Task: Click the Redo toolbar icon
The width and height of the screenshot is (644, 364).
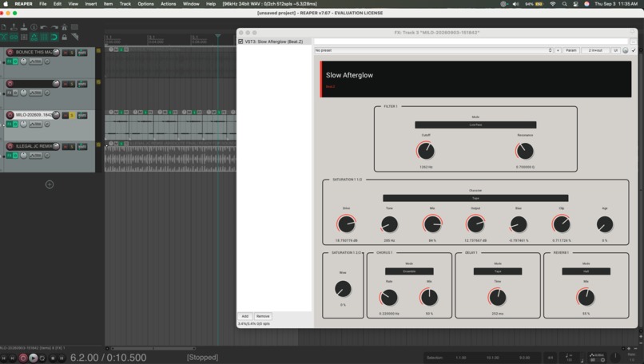Action: 54,27
